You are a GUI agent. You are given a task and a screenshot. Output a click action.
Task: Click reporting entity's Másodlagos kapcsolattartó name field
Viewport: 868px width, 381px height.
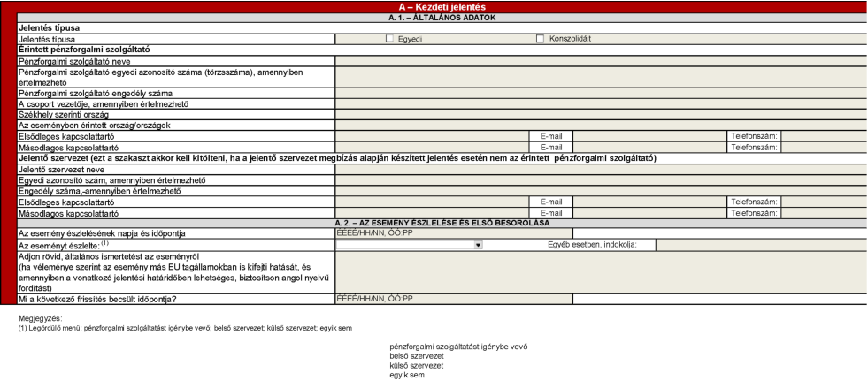pos(433,213)
